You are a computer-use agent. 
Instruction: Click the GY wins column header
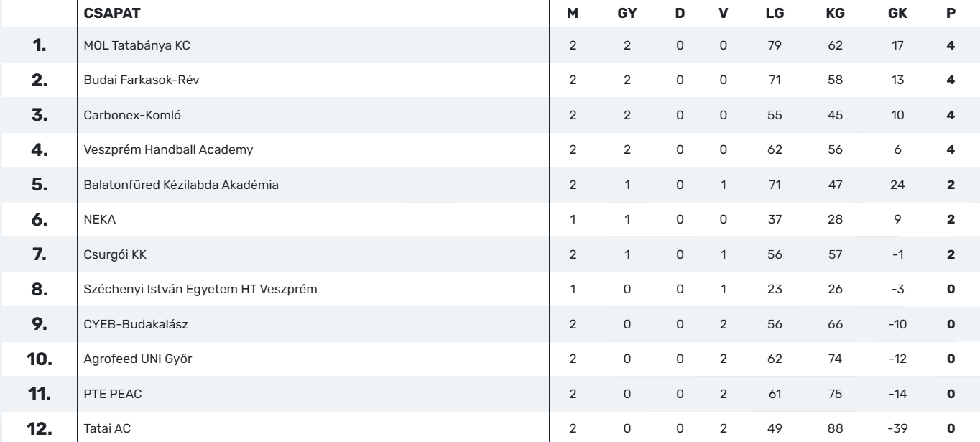[627, 14]
